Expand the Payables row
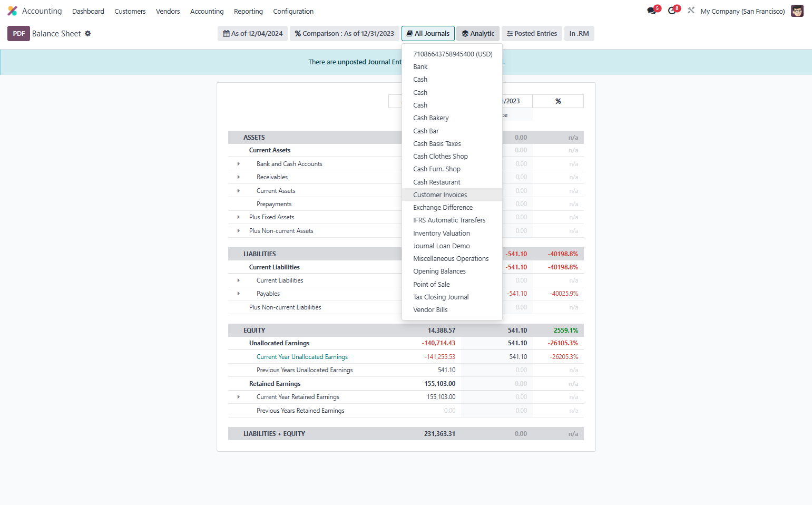Screen dimensions: 812x505 pyautogui.click(x=239, y=294)
